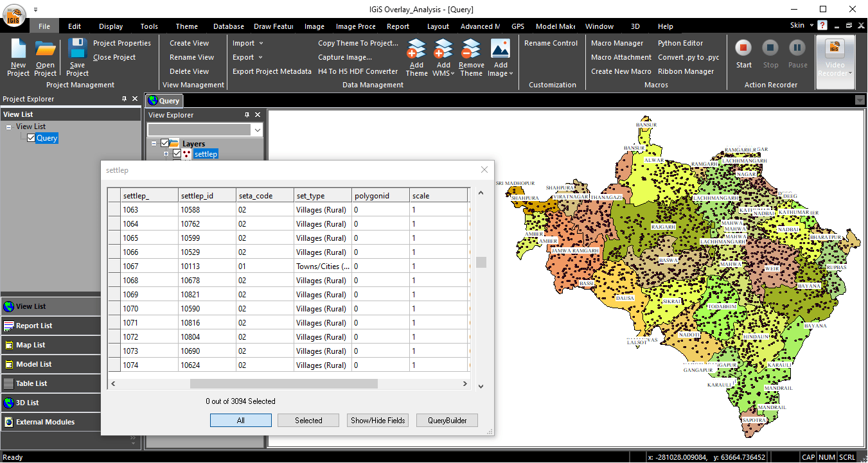Image resolution: width=868 pixels, height=463 pixels.
Task: Toggle the Query view checkbox
Action: 31,137
